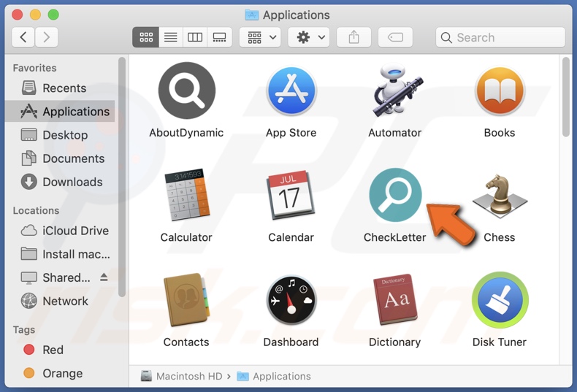Viewport: 577px width, 392px height.
Task: Open the gear Action menu
Action: [309, 37]
